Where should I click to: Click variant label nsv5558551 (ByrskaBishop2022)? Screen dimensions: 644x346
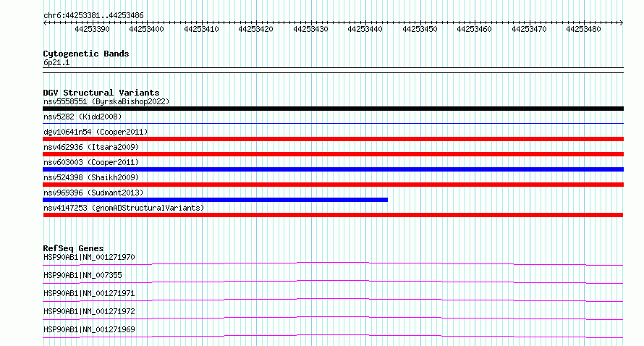point(106,101)
